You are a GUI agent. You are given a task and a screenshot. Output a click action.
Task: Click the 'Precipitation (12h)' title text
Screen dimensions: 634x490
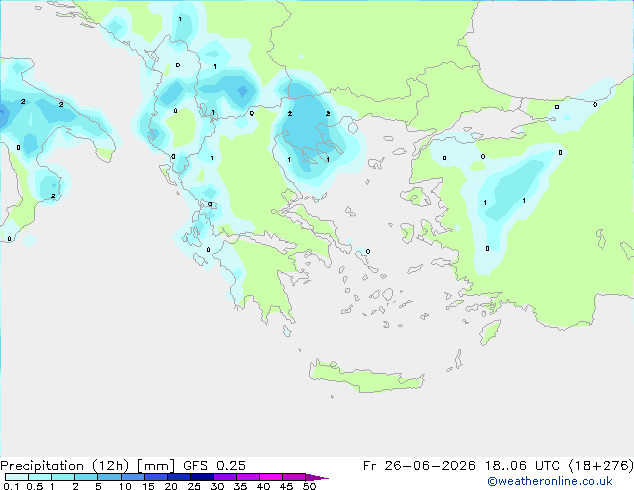[65, 466]
